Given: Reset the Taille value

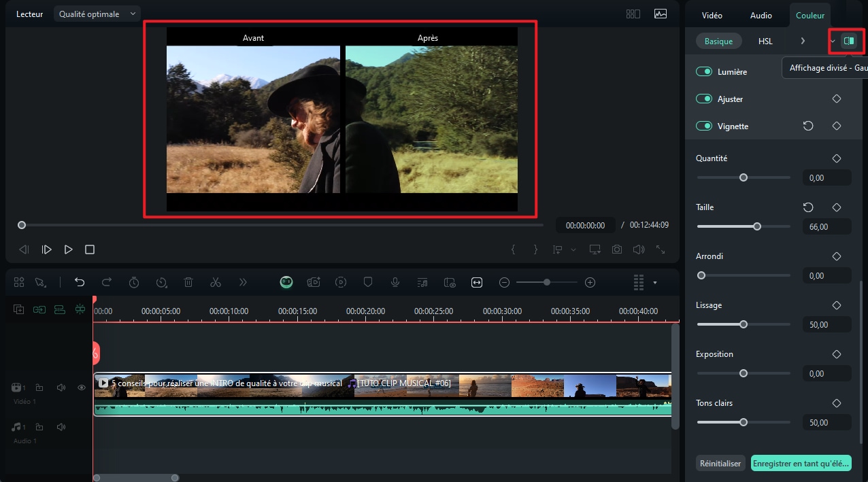Looking at the screenshot, I should point(808,207).
